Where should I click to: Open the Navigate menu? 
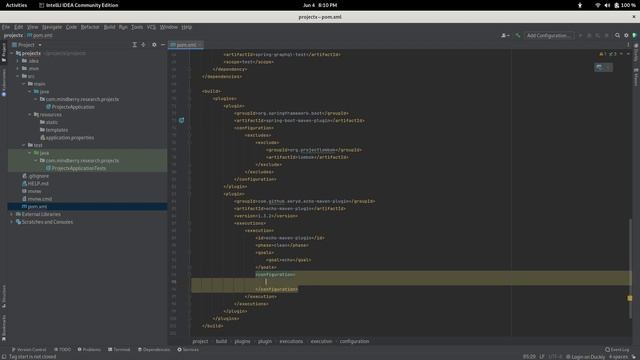[x=52, y=27]
